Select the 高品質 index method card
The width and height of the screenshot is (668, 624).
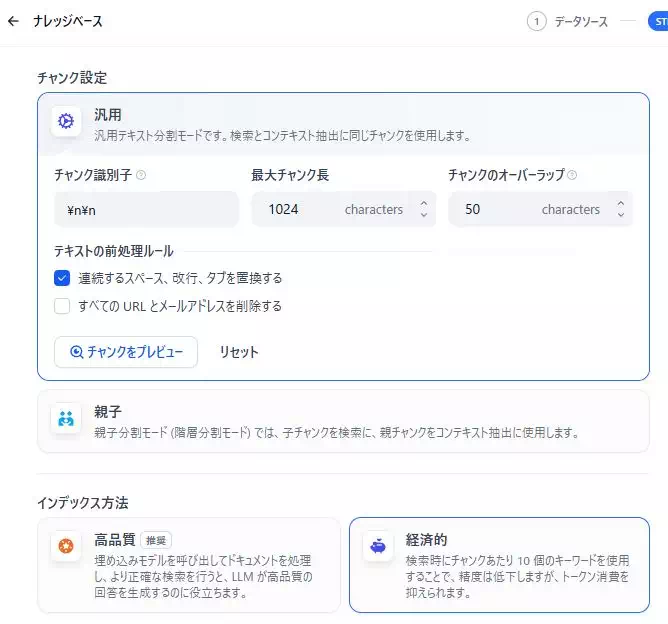[x=188, y=564]
